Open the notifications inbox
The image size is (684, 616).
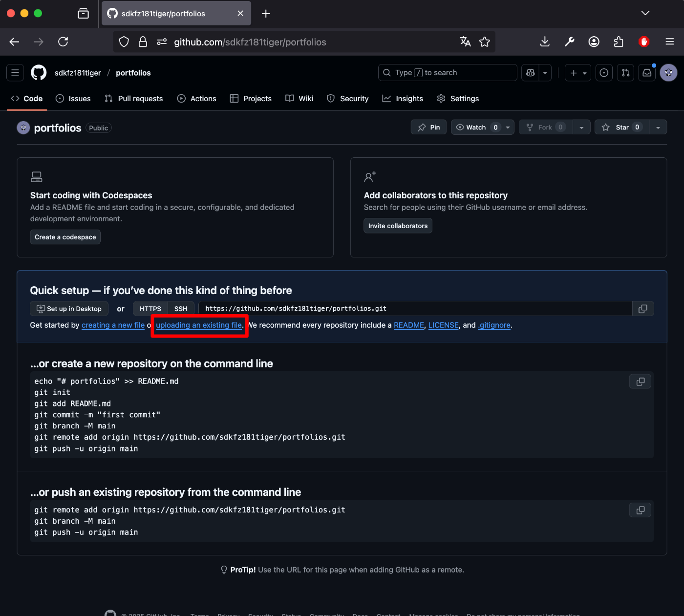click(647, 73)
